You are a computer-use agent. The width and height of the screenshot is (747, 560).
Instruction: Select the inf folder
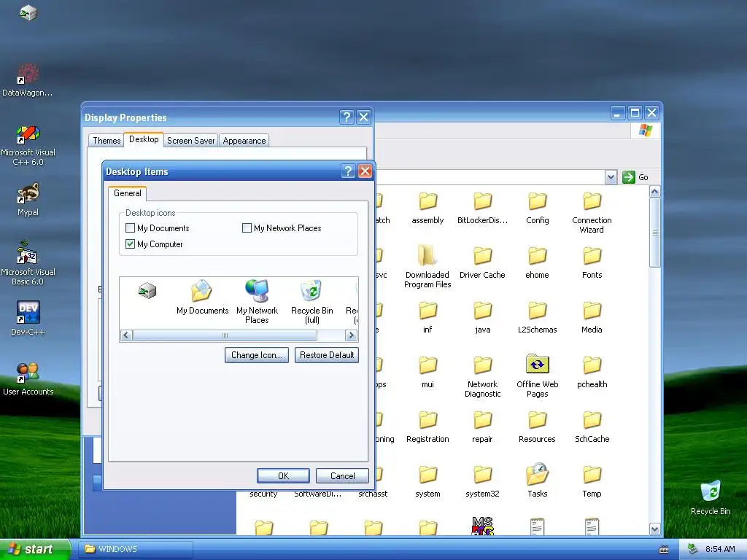(x=427, y=318)
